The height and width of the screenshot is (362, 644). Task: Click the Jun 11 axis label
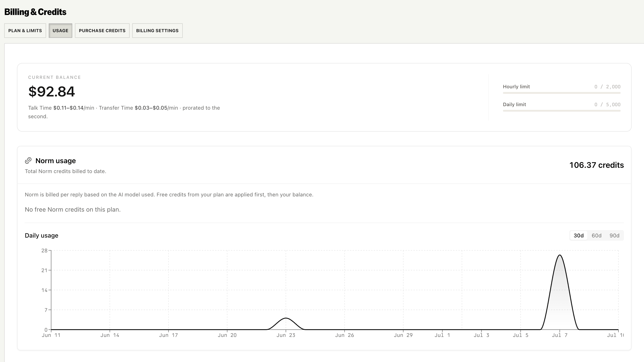coord(51,335)
